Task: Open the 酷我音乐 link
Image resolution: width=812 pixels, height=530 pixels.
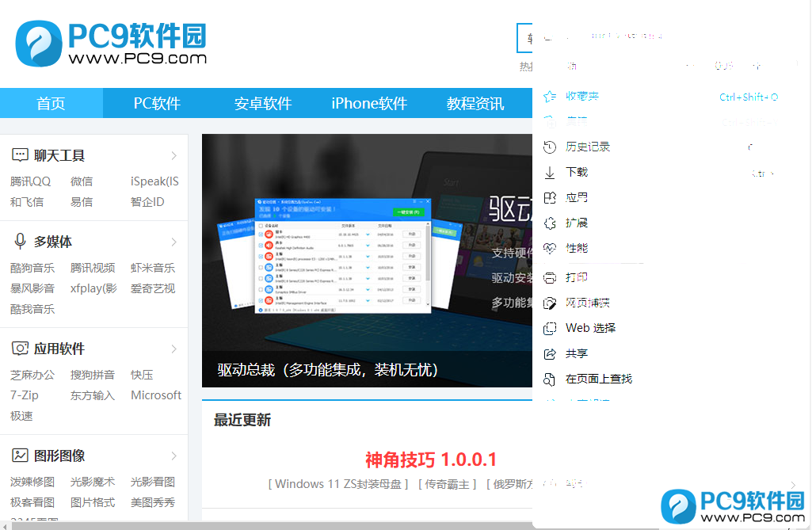Action: coord(32,309)
